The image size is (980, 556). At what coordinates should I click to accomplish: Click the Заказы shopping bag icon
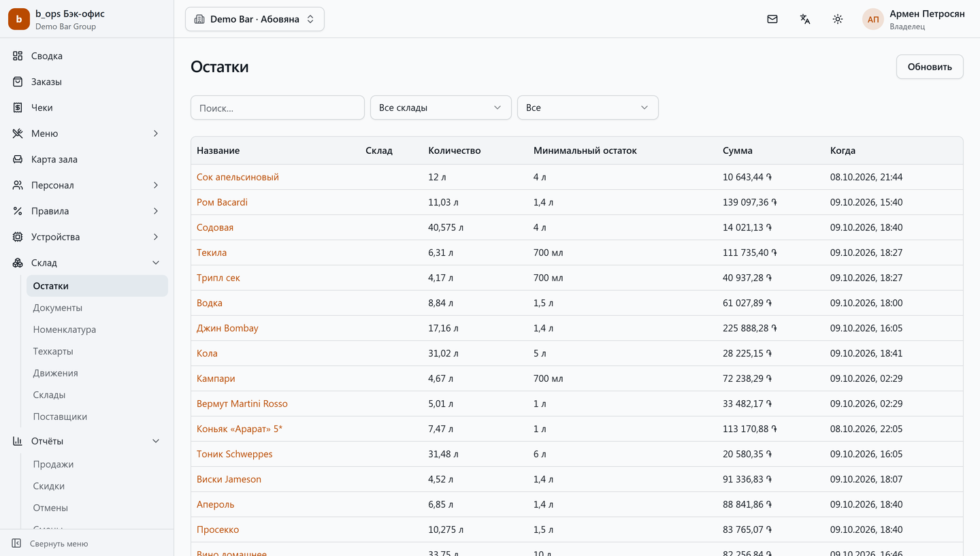tap(18, 82)
